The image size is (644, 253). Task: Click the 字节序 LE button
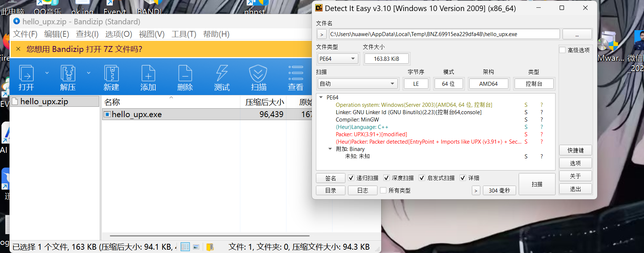tap(416, 84)
